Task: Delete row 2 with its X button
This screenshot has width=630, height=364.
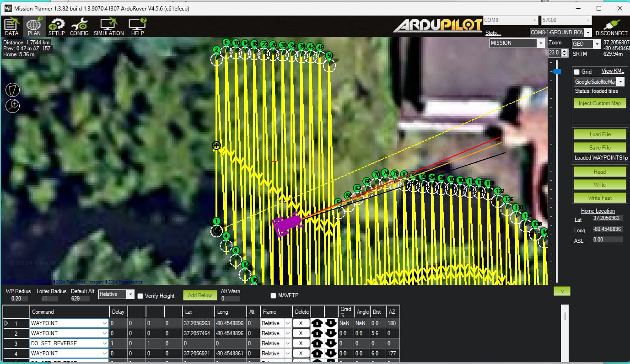Action: (x=301, y=333)
